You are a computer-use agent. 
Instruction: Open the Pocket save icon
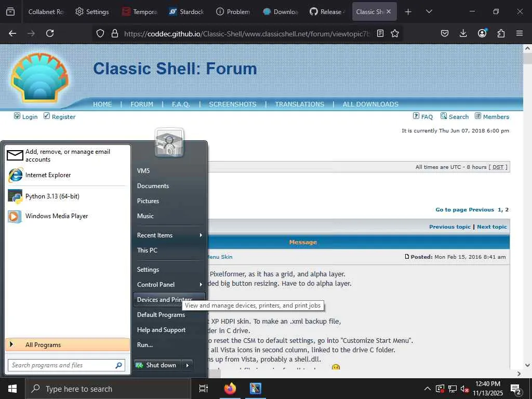point(445,33)
